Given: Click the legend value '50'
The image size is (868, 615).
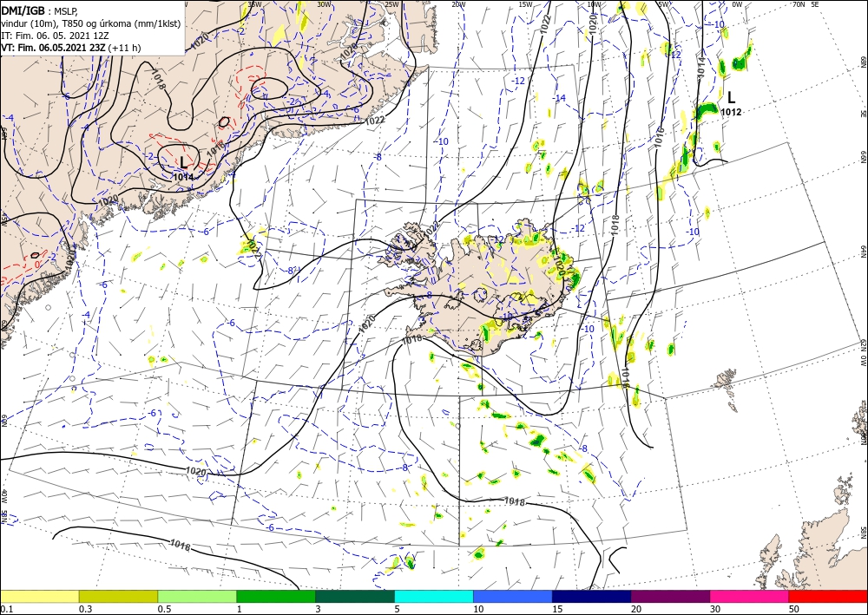Looking at the screenshot, I should coord(794,609).
